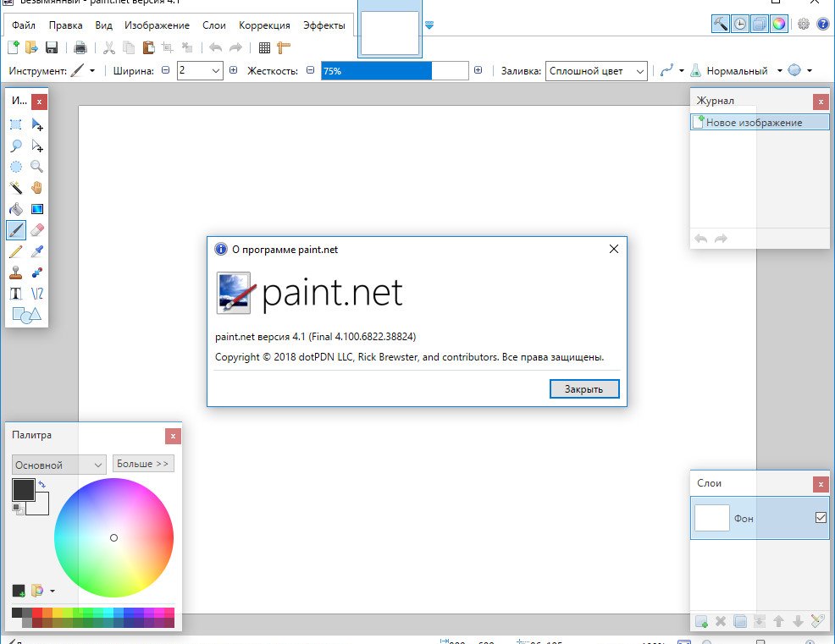835x644 pixels.
Task: Toggle the rulers display
Action: [x=284, y=47]
